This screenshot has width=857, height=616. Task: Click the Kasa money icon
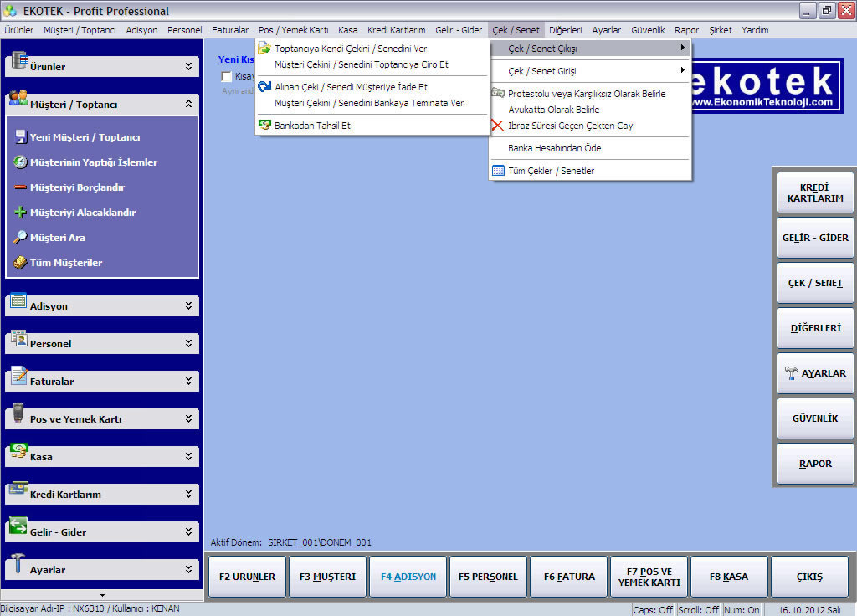click(18, 450)
